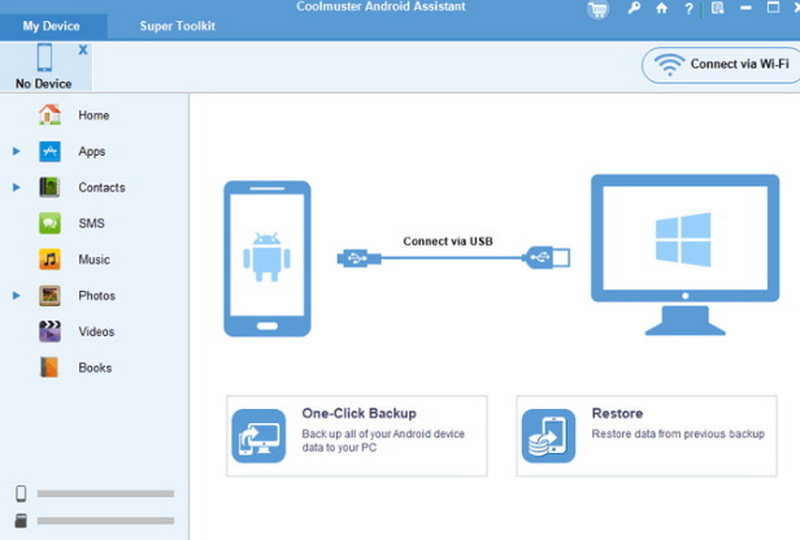Image resolution: width=800 pixels, height=540 pixels.
Task: Open the Books category label
Action: (95, 367)
